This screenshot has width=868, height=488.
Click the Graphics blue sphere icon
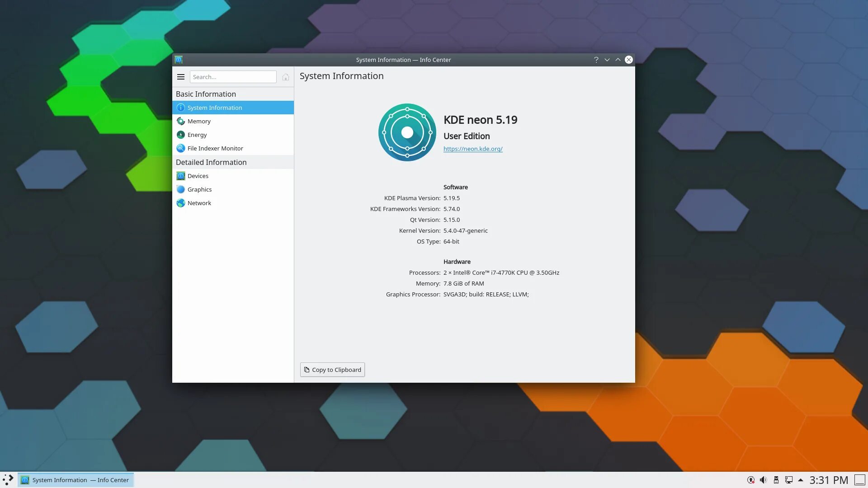[x=181, y=189]
